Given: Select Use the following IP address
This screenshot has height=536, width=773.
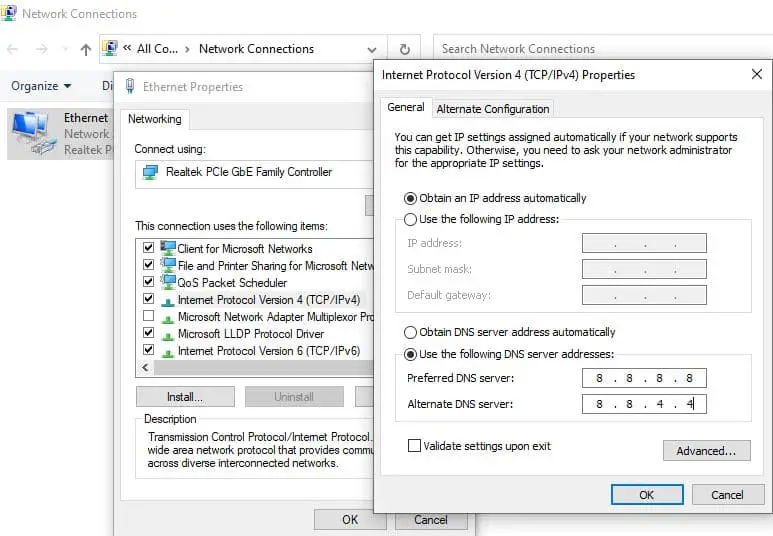Looking at the screenshot, I should point(410,219).
